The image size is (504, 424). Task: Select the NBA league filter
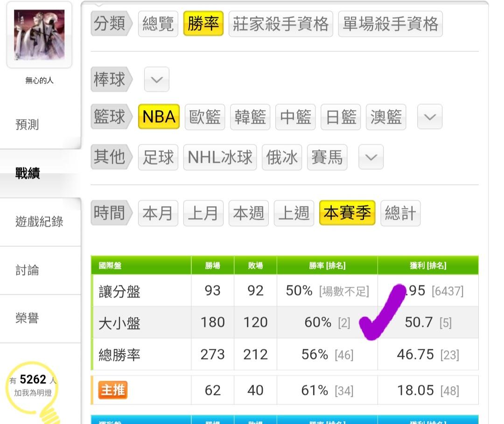(159, 117)
